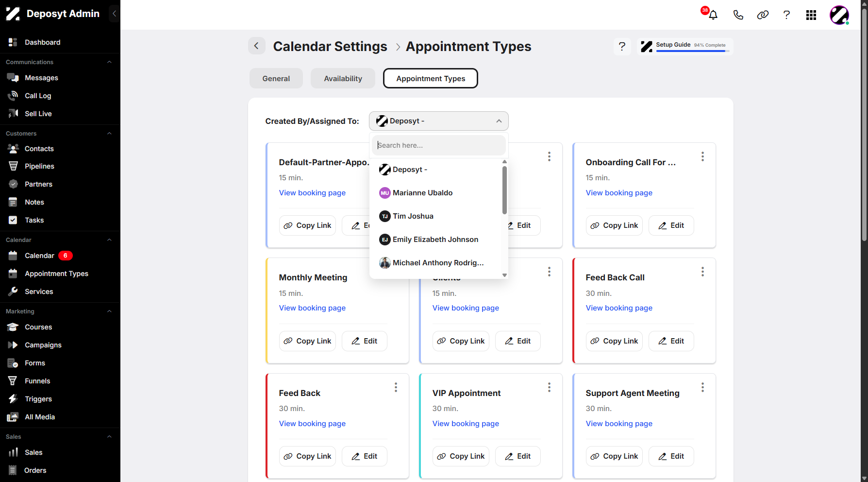The image size is (868, 482).
Task: Open the notifications bell icon
Action: click(x=713, y=15)
